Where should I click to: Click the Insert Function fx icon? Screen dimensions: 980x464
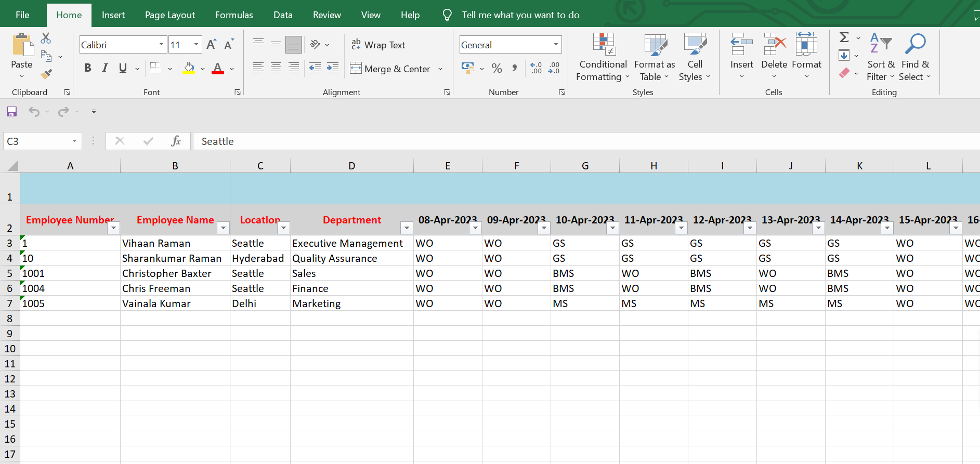point(176,141)
